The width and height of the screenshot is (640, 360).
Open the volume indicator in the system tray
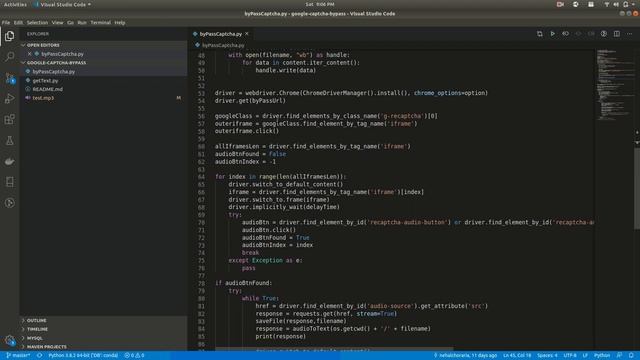point(616,4)
